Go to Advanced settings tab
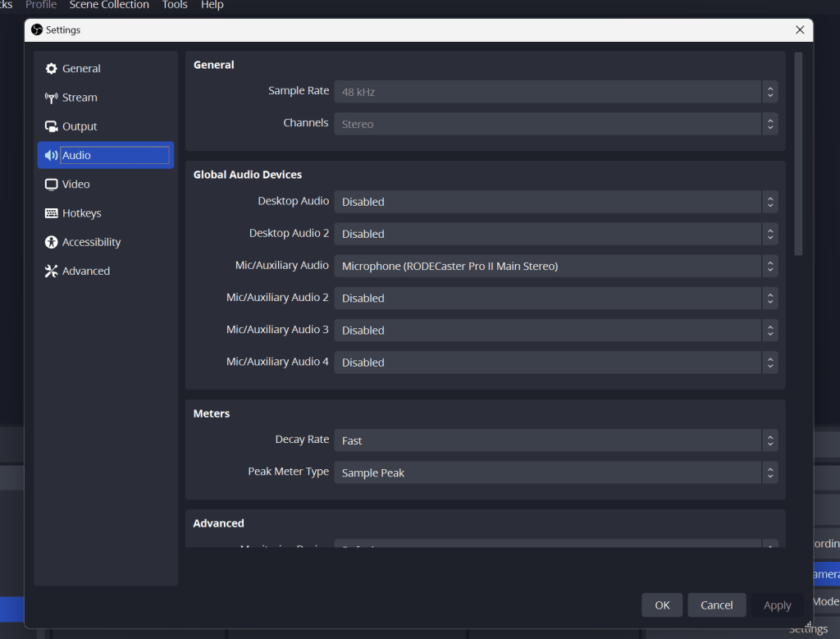 point(106,271)
